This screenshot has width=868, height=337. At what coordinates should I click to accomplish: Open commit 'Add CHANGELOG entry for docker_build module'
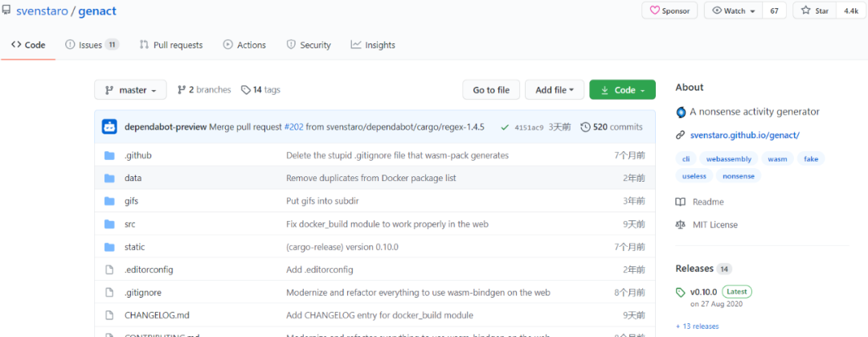379,314
